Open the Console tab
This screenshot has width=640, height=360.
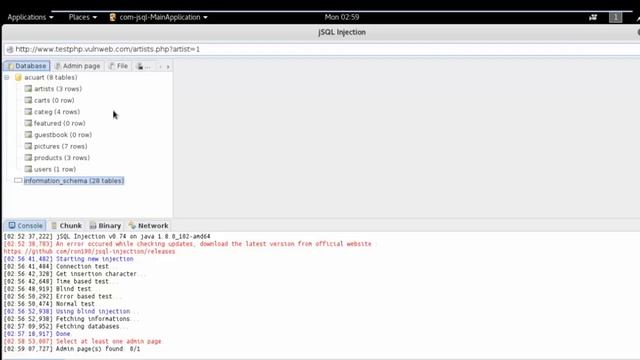tap(25, 225)
